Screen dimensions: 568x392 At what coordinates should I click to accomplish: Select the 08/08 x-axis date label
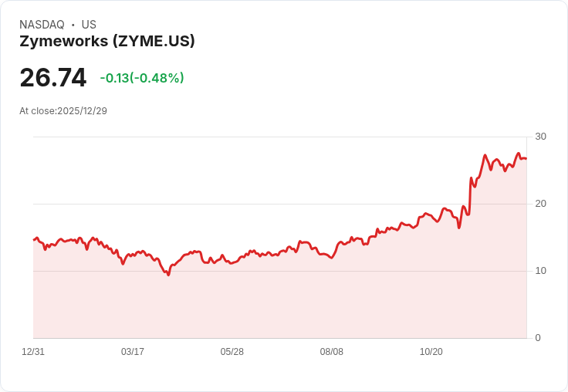point(331,352)
